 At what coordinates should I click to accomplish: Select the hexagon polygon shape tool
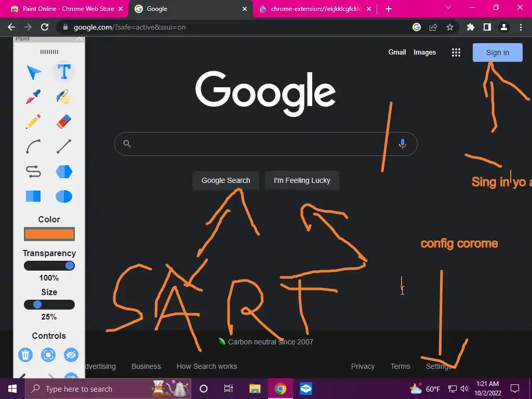click(64, 171)
